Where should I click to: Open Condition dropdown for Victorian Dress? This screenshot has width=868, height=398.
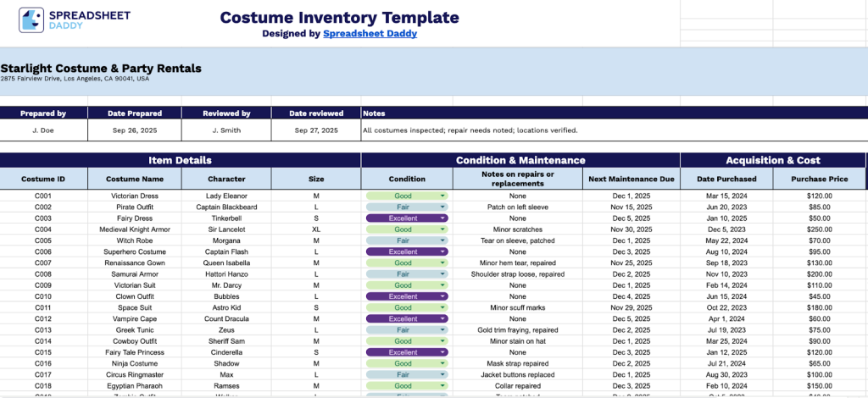442,196
